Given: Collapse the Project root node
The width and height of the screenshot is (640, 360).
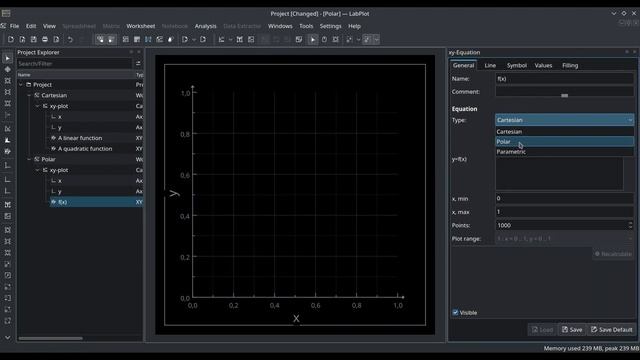Looking at the screenshot, I should tap(21, 84).
